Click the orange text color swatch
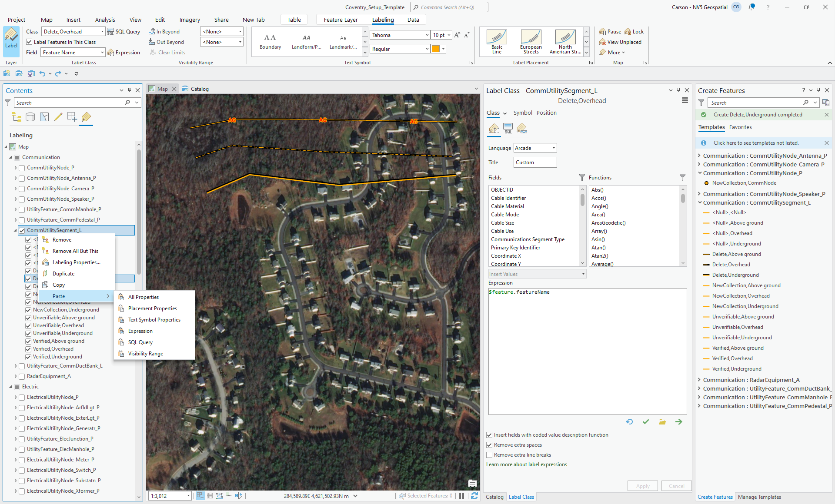Screen dimensions: 835x504 [x=435, y=49]
